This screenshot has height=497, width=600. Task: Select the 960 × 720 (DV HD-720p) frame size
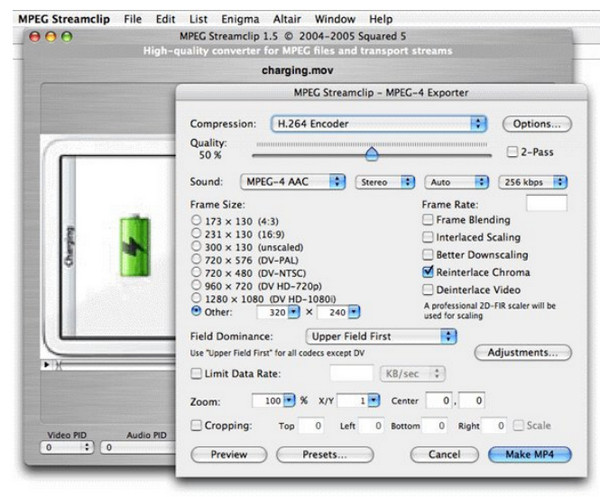pyautogui.click(x=196, y=285)
